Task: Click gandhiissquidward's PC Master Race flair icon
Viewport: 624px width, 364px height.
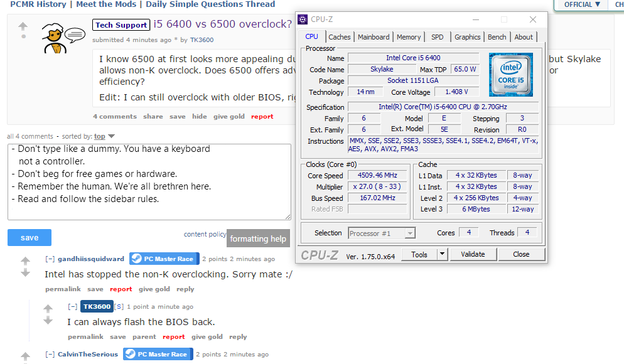Action: (136, 259)
